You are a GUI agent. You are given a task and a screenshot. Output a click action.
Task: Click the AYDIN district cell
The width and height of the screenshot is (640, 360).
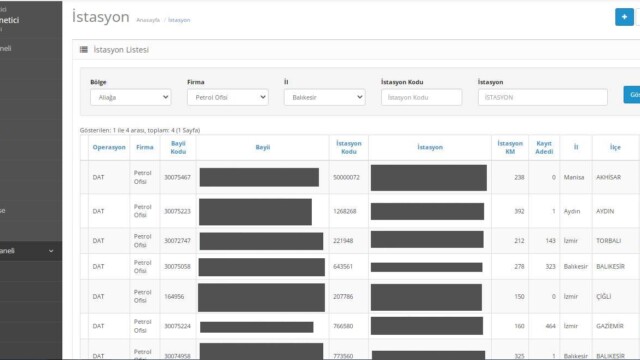[605, 211]
